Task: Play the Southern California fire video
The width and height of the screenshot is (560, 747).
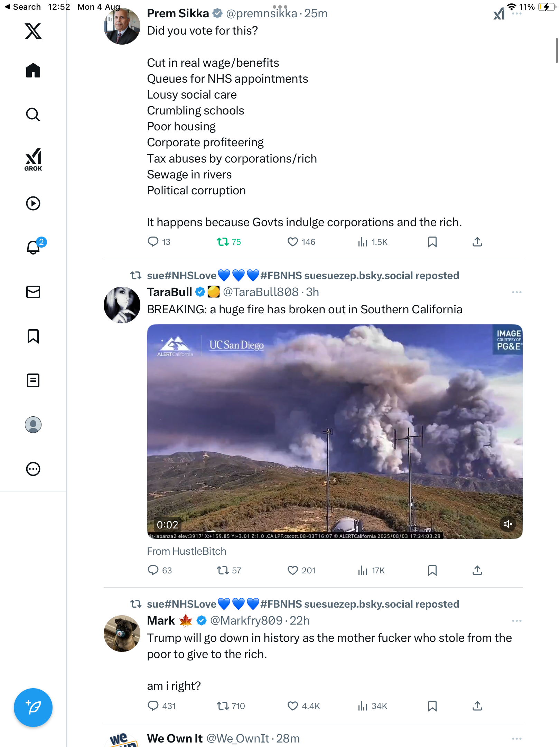Action: tap(335, 431)
